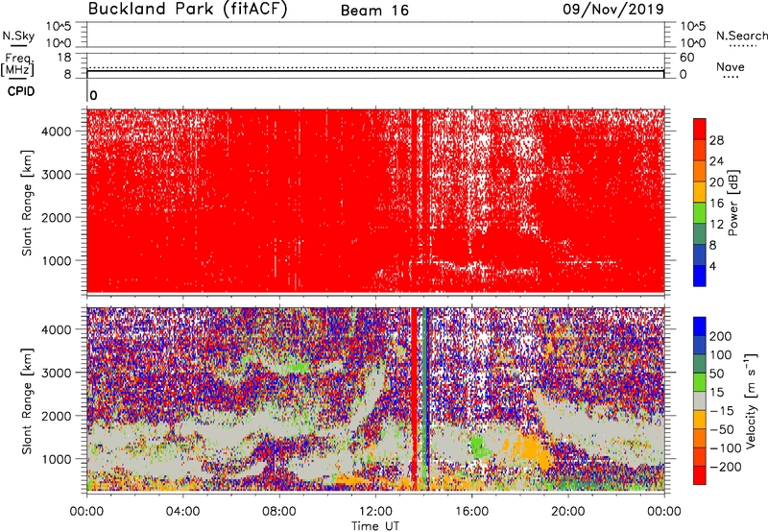The height and width of the screenshot is (532, 768).
Task: Pick the yellow segment of velocity color bar
Action: click(700, 420)
